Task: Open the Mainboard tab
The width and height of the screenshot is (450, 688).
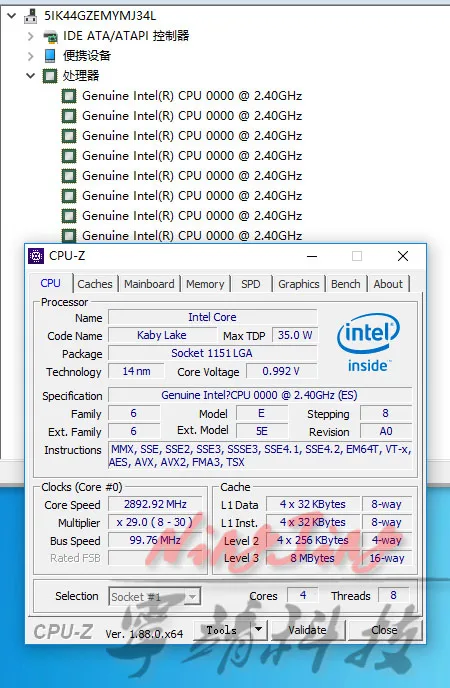Action: [x=149, y=284]
